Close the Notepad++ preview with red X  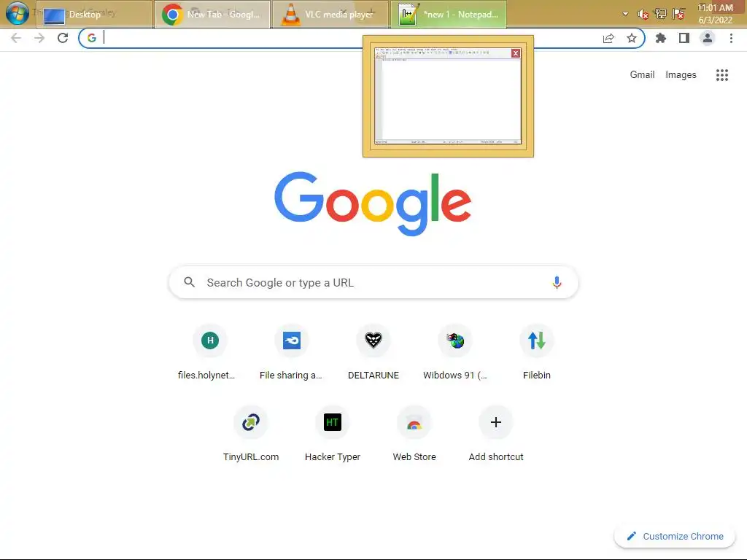[516, 53]
